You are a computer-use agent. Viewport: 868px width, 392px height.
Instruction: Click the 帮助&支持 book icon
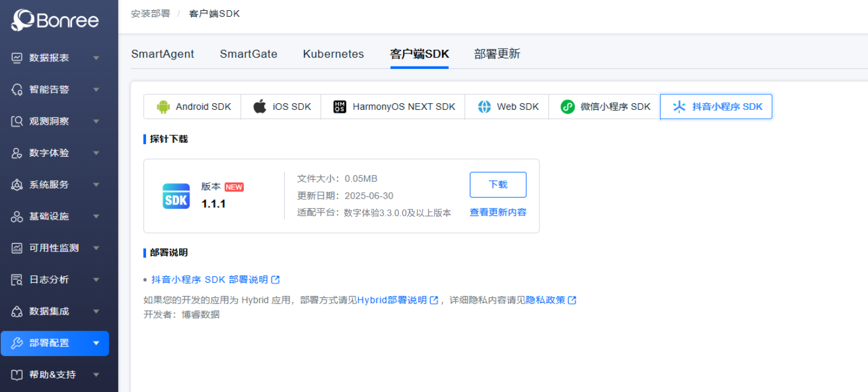(x=17, y=375)
